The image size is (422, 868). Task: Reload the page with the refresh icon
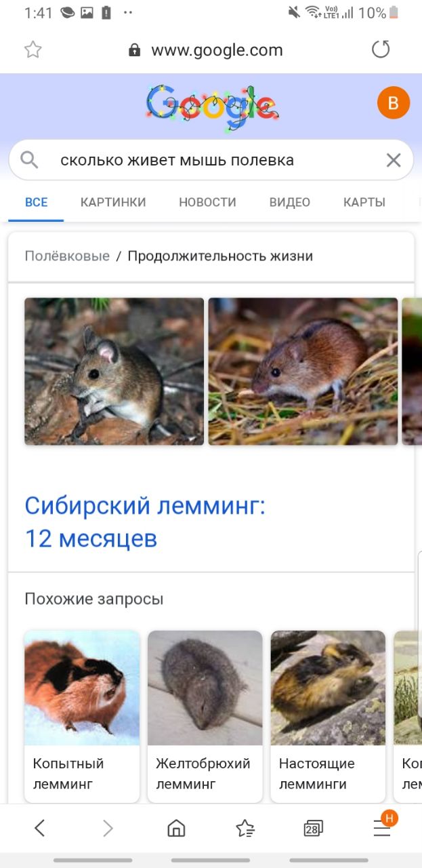[x=381, y=50]
